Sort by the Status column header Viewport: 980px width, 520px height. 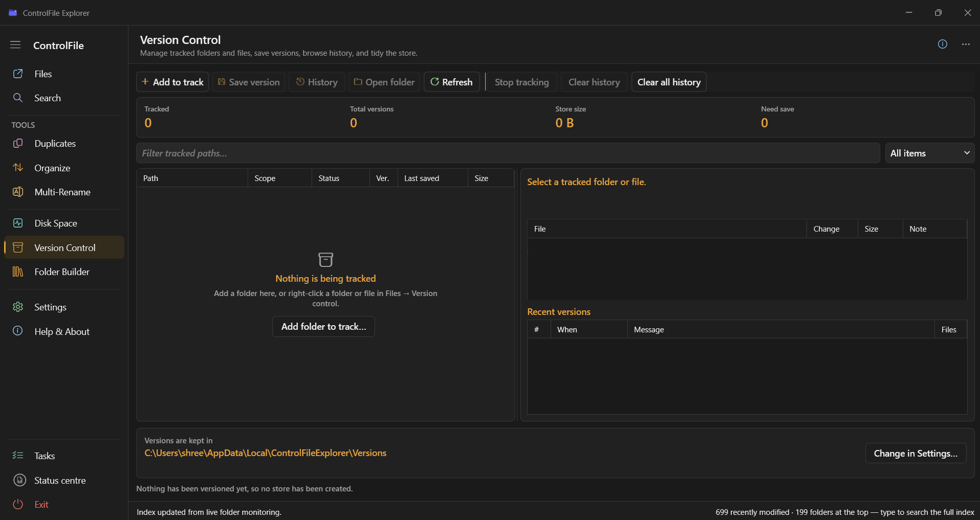tap(341, 178)
